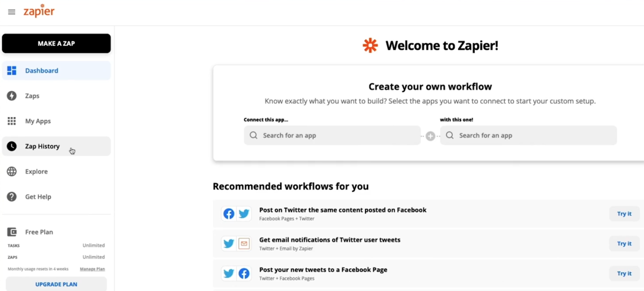Try the Twitter email notifications workflow
This screenshot has width=644, height=291.
[x=624, y=244]
